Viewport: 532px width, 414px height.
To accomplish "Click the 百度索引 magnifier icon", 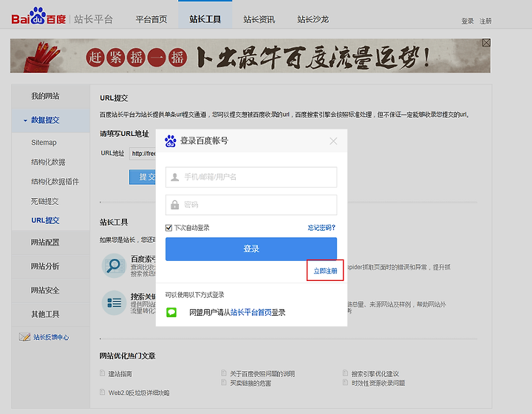I will 114,265.
